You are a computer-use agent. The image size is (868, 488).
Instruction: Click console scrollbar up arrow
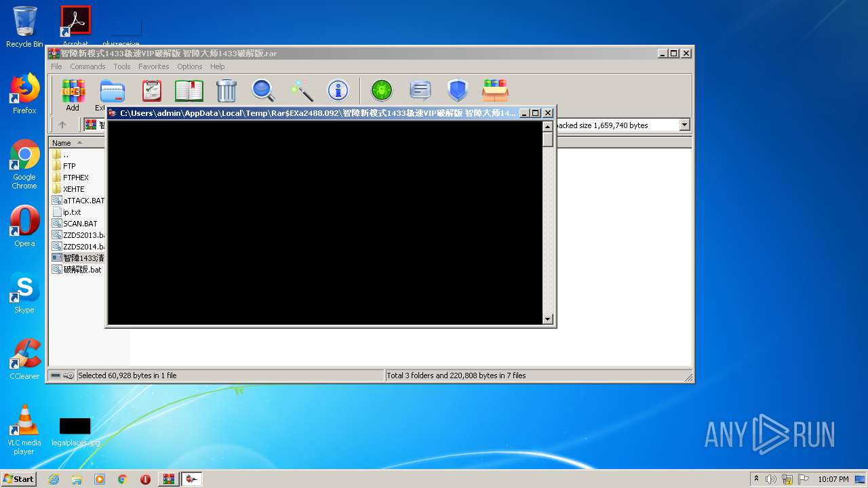548,127
